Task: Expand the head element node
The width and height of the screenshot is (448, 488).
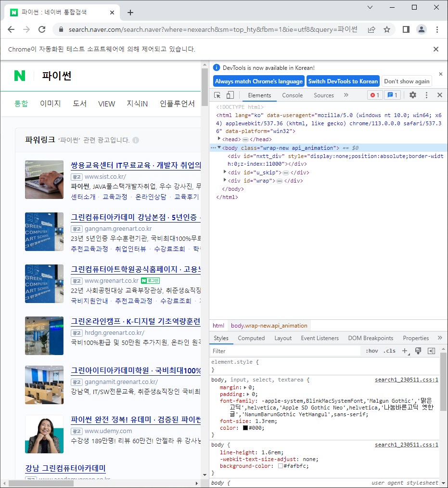Action: coord(219,139)
